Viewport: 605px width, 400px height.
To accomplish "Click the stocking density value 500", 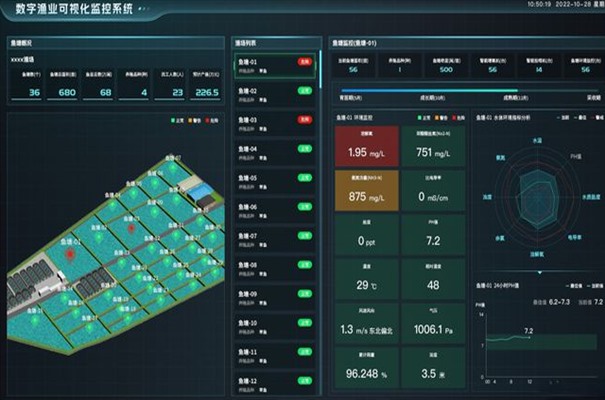I will (446, 70).
